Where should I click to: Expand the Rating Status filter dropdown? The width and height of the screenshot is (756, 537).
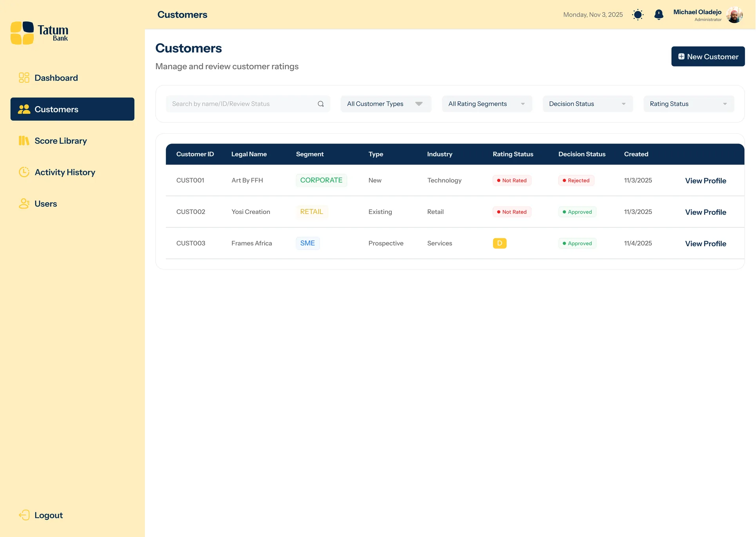click(x=688, y=104)
